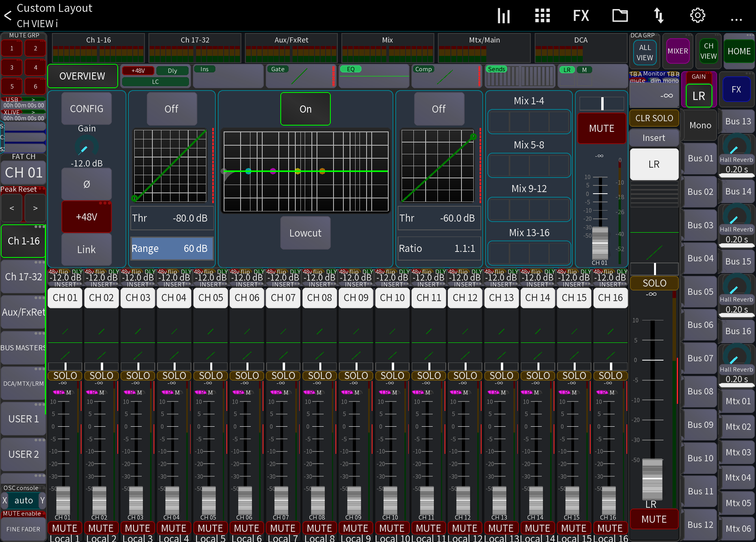Toggle the phase invert Ø button
756x542 pixels.
coord(87,184)
